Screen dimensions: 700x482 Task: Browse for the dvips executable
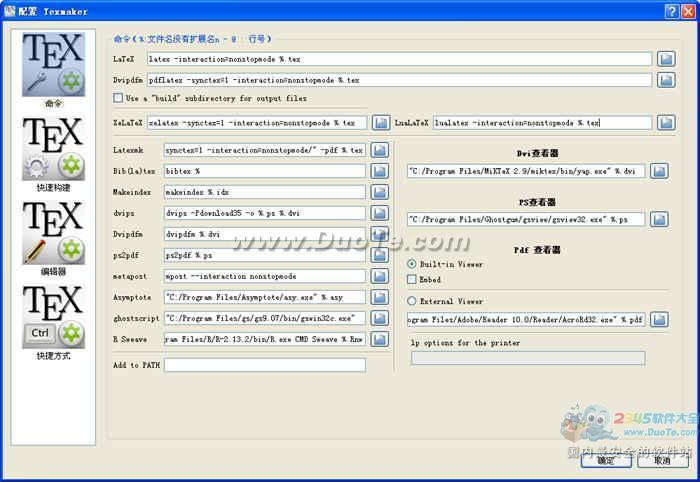(379, 213)
